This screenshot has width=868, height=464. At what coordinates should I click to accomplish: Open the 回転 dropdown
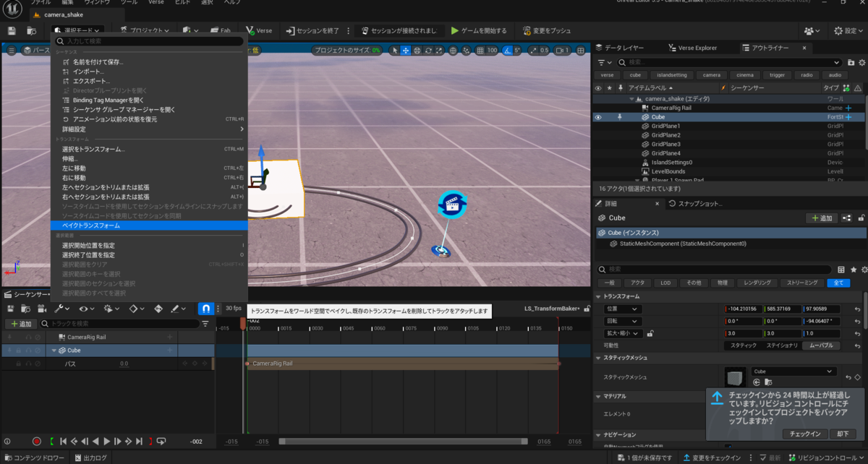coord(622,321)
